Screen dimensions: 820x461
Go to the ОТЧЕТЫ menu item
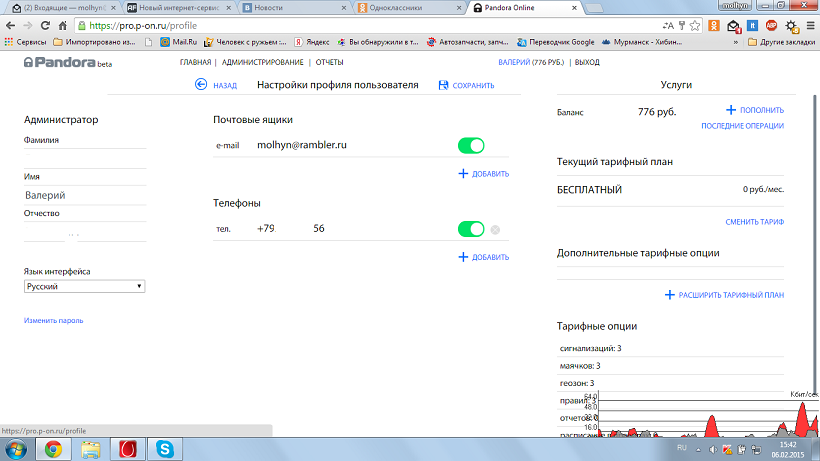coord(330,63)
